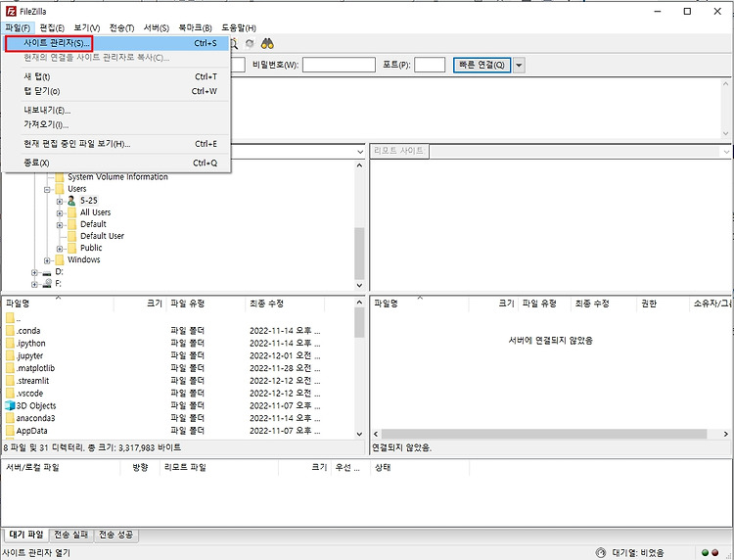Click message log scroll down arrow
734x560 pixels.
pos(725,133)
